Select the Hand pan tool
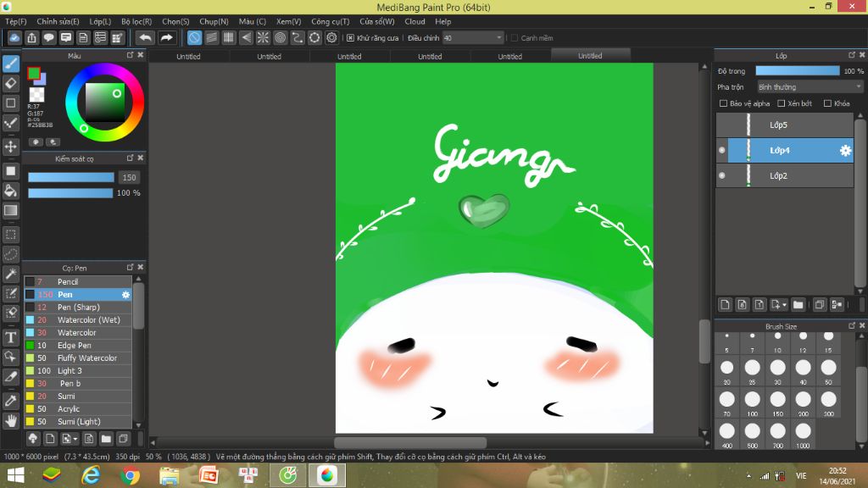This screenshot has width=868, height=488. pyautogui.click(x=10, y=421)
